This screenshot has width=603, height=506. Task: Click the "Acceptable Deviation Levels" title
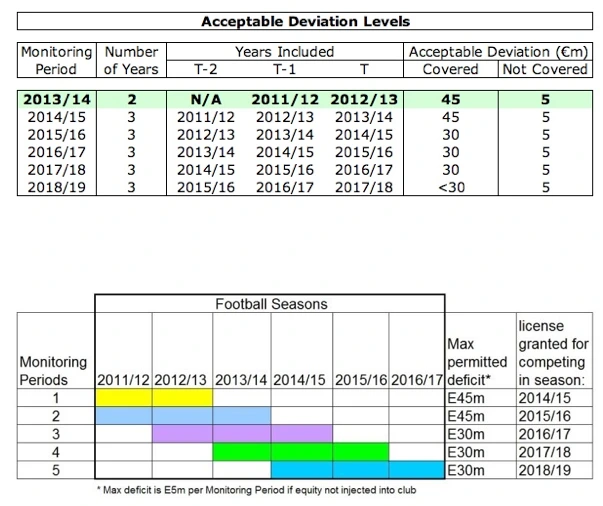pos(305,22)
